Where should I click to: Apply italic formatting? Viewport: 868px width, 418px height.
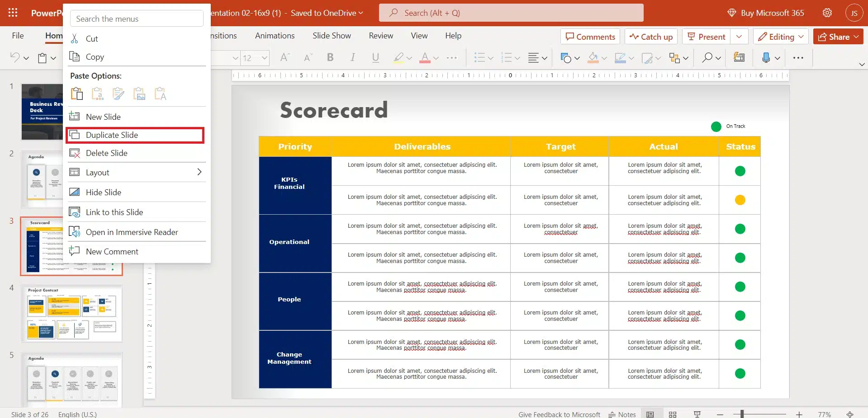pyautogui.click(x=352, y=57)
